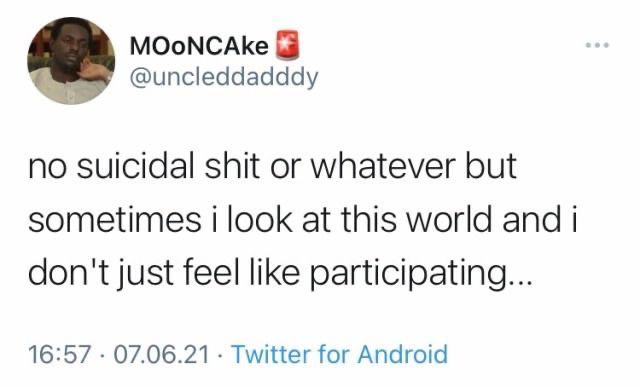Click the Twitter for Android source link

click(x=340, y=354)
